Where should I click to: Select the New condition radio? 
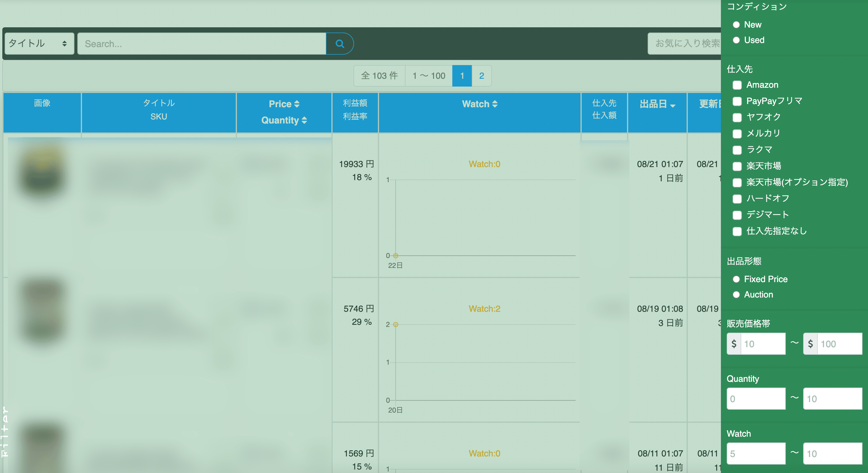click(736, 25)
